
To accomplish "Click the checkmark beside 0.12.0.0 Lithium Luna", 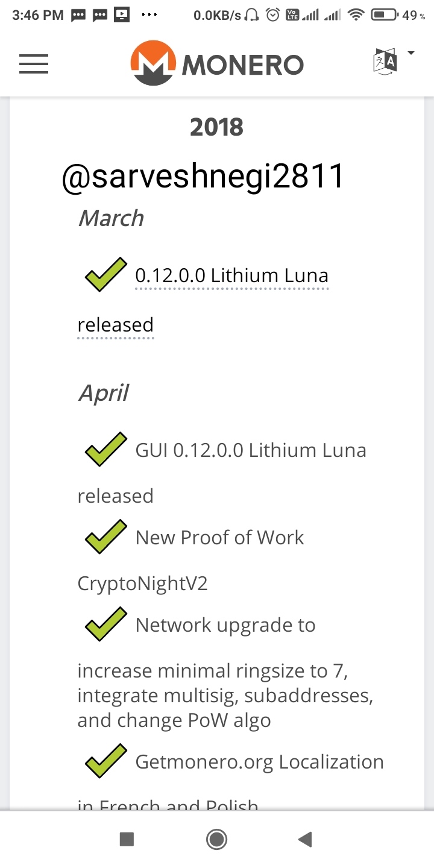I will point(106,275).
